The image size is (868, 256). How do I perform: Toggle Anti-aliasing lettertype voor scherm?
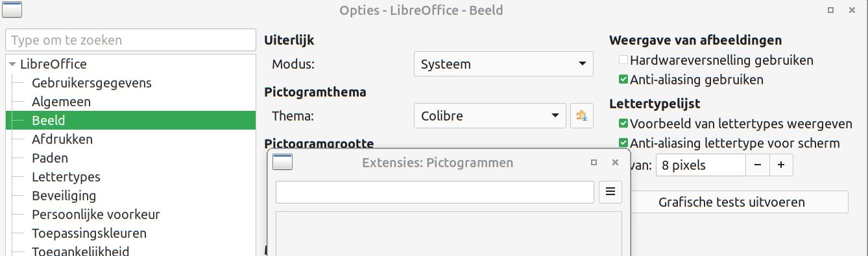pyautogui.click(x=623, y=143)
